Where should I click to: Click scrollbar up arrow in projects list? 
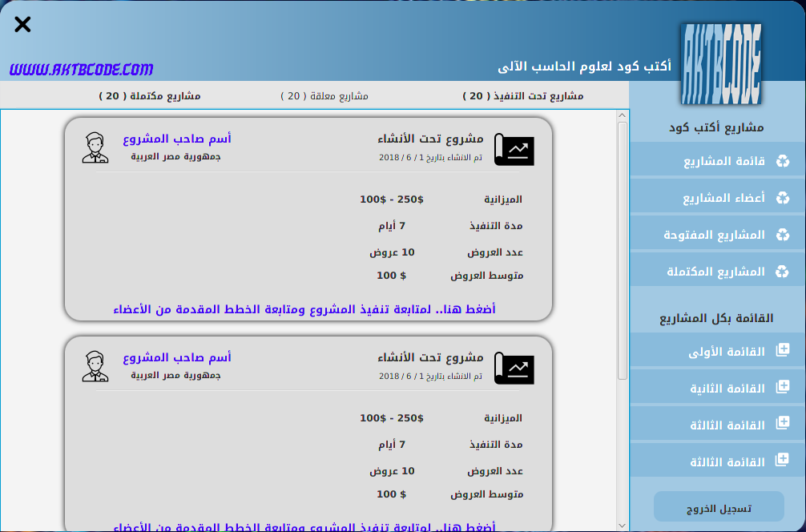(x=623, y=117)
